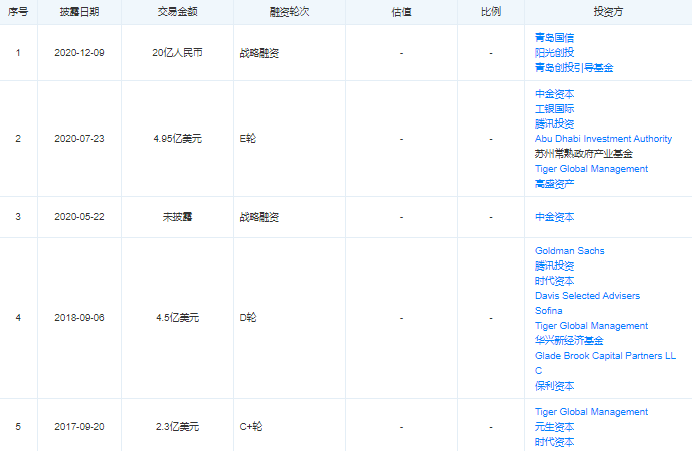692x451 pixels.
Task: Select the date 2020-05-22
Action: [x=79, y=217]
